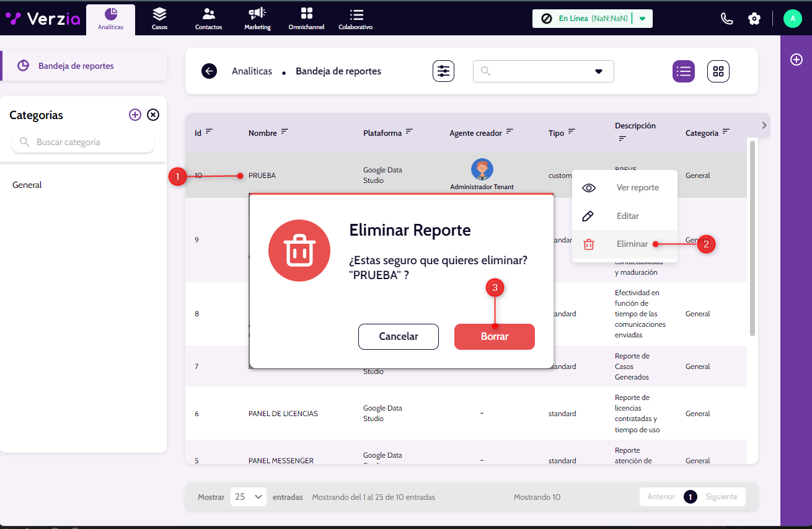The width and height of the screenshot is (812, 529).
Task: Open the Casos tab
Action: pos(159,19)
